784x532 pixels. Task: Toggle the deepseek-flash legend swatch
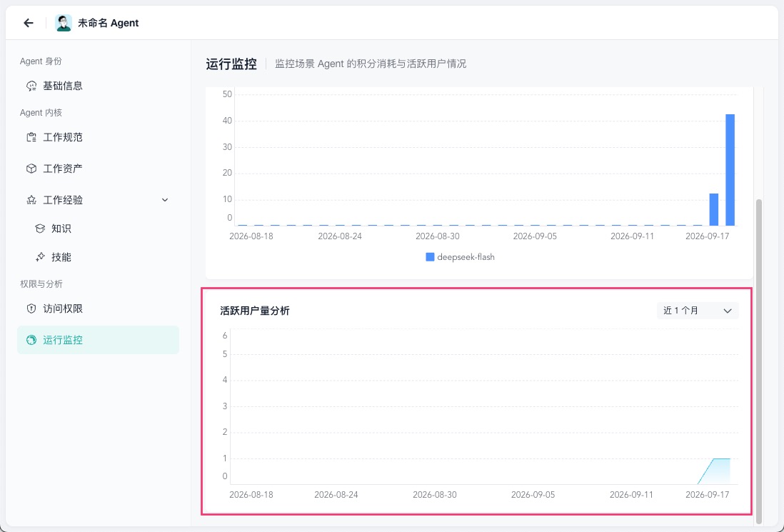[x=430, y=257]
